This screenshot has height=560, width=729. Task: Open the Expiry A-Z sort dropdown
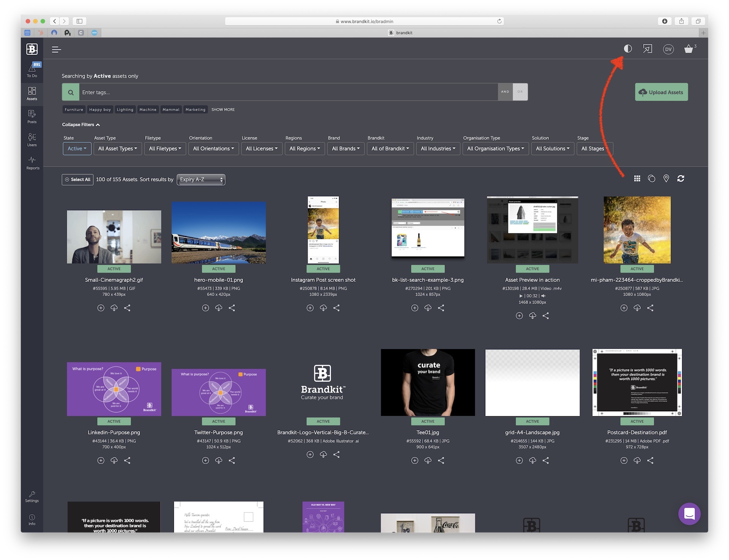pos(201,179)
